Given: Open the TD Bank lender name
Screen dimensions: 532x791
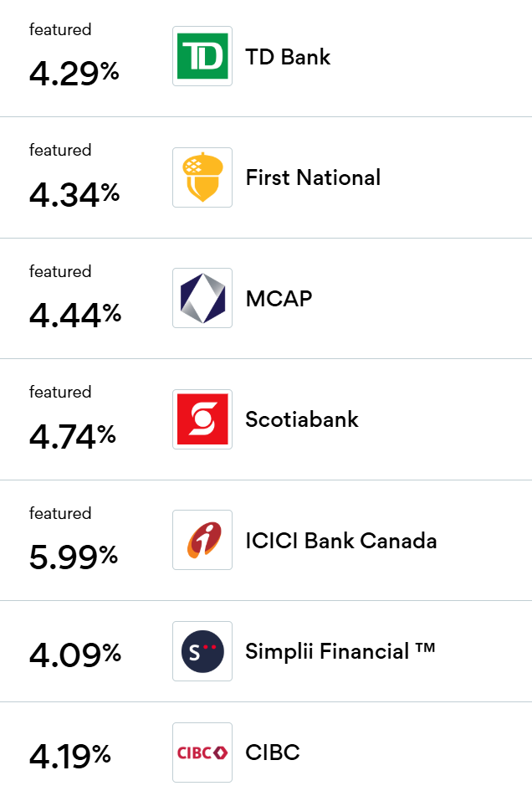Looking at the screenshot, I should click(x=288, y=57).
